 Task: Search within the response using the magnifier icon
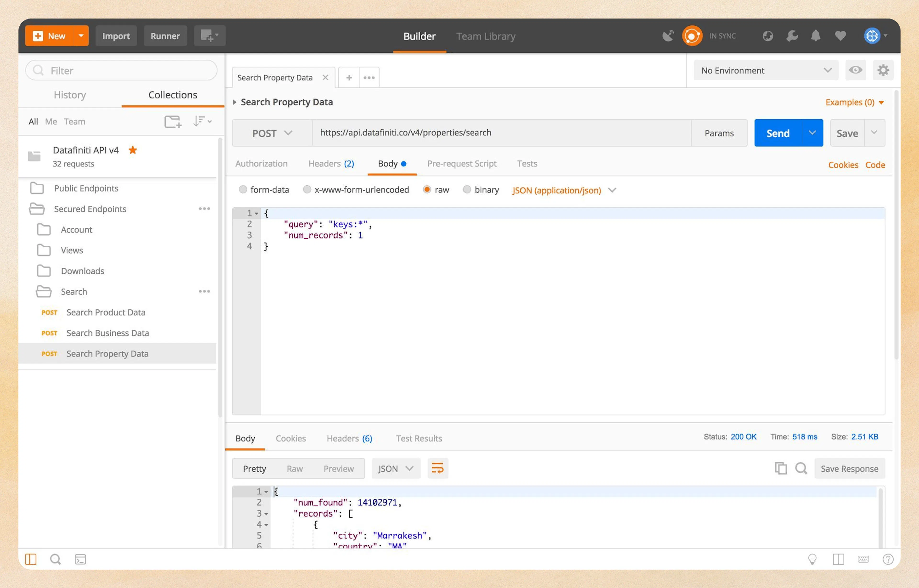[801, 468]
